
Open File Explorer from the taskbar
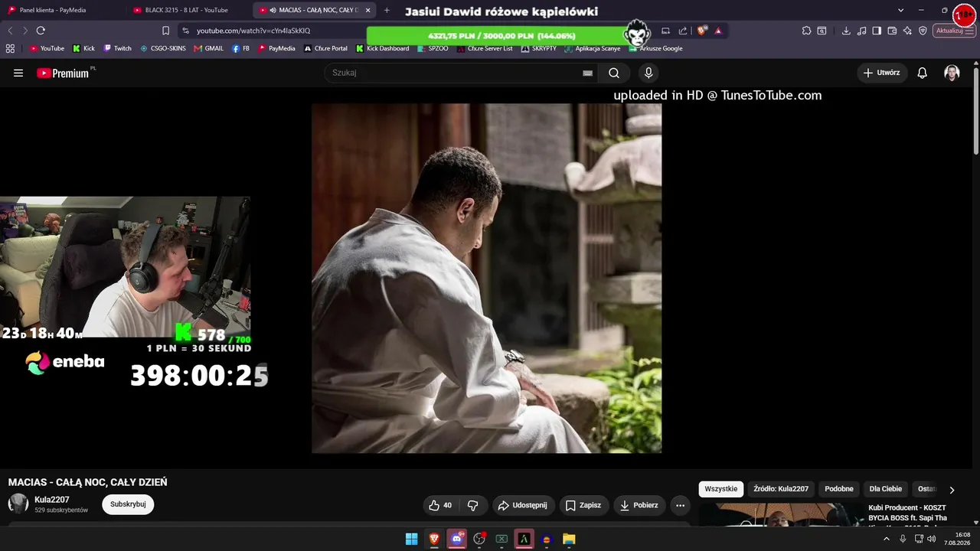[569, 539]
